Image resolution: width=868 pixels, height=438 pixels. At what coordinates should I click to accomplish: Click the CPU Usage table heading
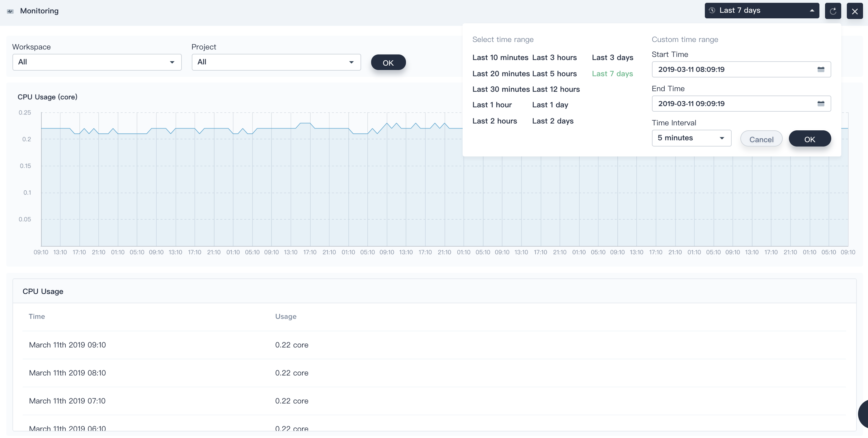click(43, 291)
